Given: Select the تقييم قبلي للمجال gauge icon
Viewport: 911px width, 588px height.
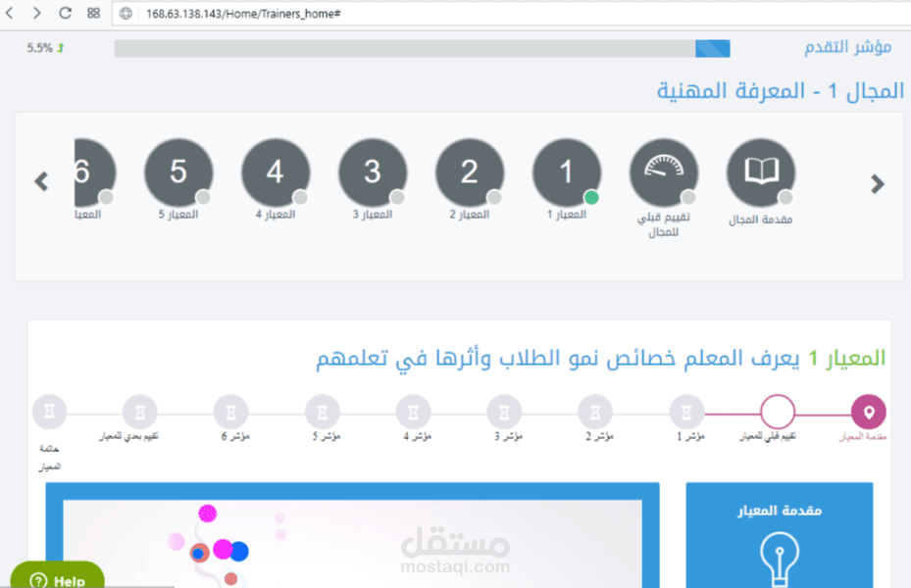Looking at the screenshot, I should pos(664,169).
